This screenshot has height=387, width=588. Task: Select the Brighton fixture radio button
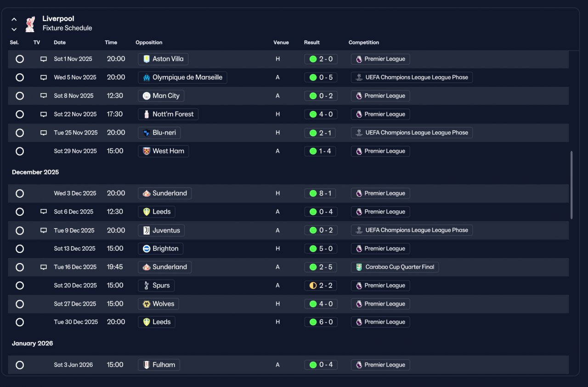coord(20,248)
